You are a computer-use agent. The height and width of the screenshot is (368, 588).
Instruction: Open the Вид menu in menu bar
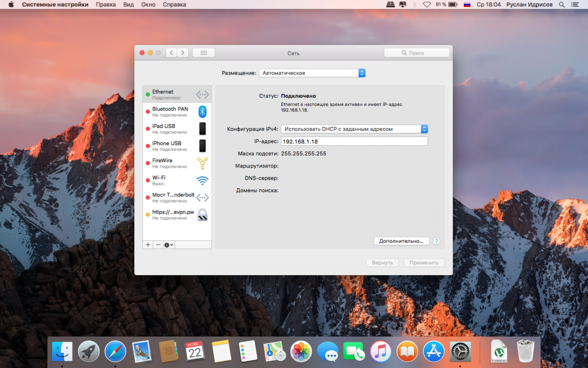(x=128, y=4)
